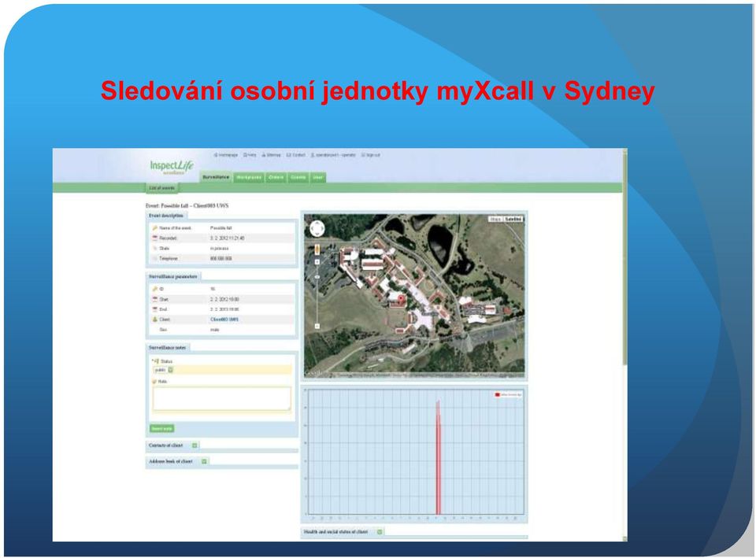Click the Possible fall event name value
The image size is (756, 558).
pos(221,228)
